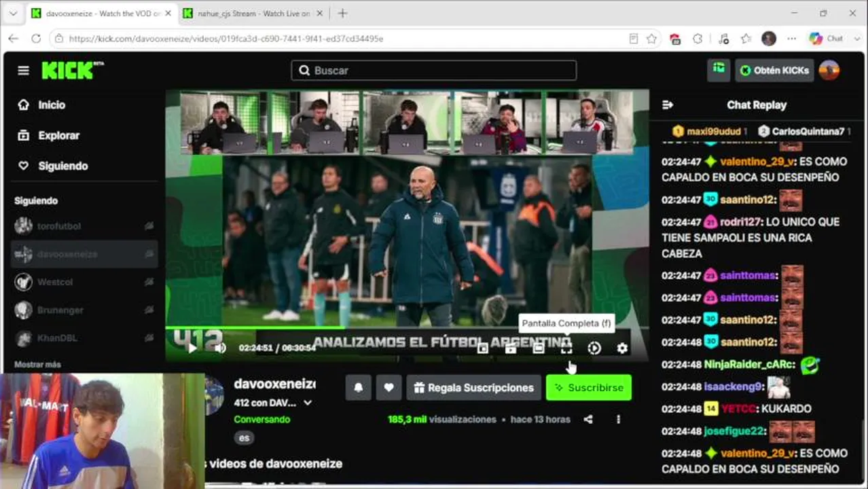Add page to favorites star icon
Image resolution: width=868 pixels, height=489 pixels.
pyautogui.click(x=652, y=39)
